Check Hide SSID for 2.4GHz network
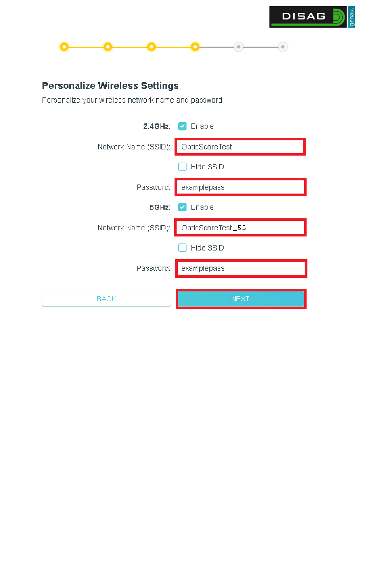Image resolution: width=392 pixels, height=565 pixels. coord(182,167)
